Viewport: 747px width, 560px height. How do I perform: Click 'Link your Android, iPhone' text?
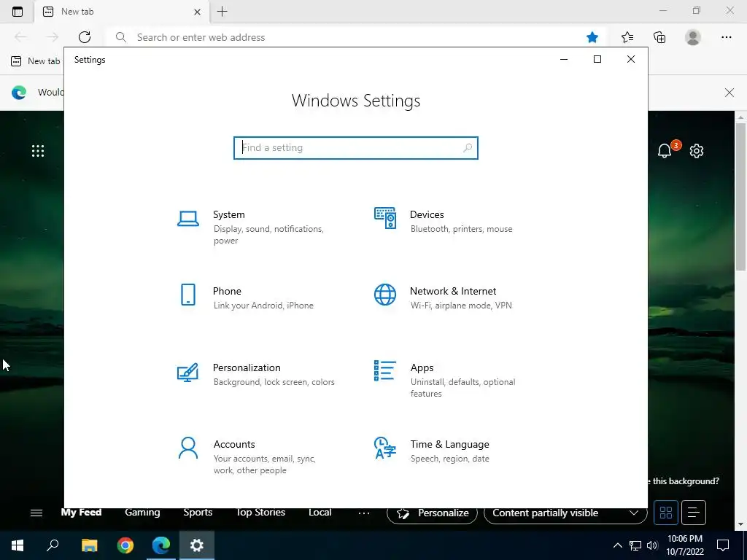pos(263,306)
